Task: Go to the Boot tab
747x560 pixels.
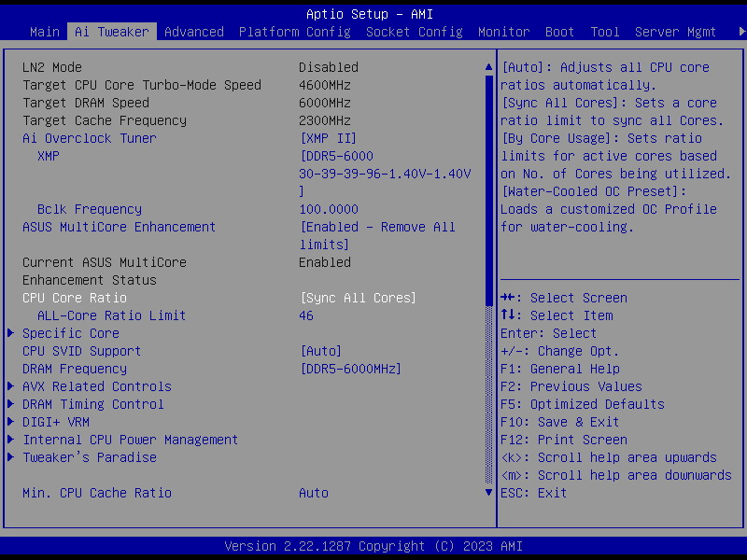Action: [559, 32]
